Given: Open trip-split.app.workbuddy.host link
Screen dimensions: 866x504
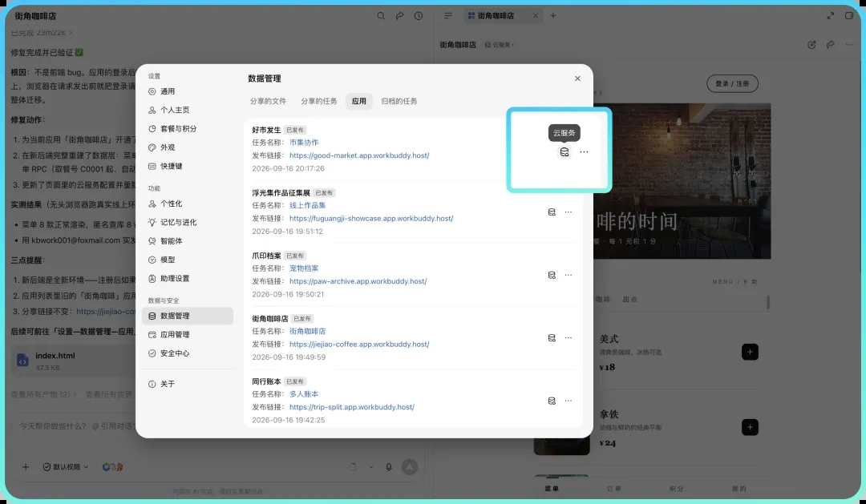Looking at the screenshot, I should [x=352, y=407].
